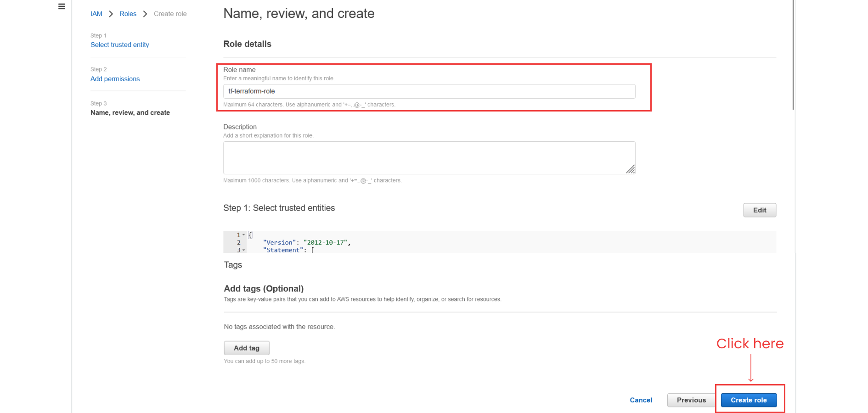Screen dimensions: 868x413
Task: Add a new tag
Action: 247,348
